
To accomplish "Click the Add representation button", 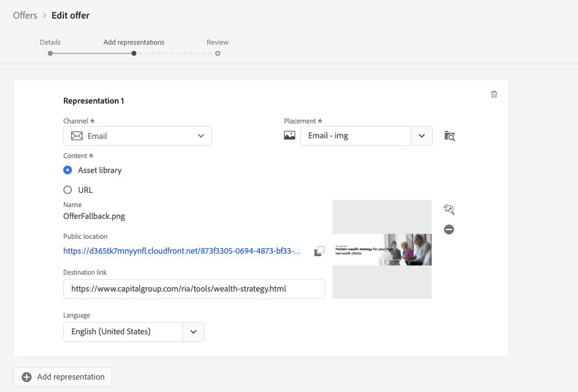I will click(63, 377).
